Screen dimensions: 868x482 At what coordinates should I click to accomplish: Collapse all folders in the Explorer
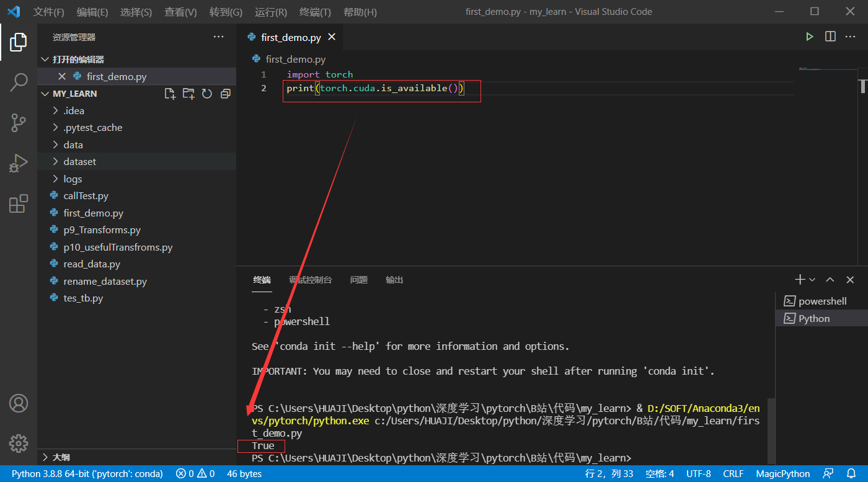(225, 93)
